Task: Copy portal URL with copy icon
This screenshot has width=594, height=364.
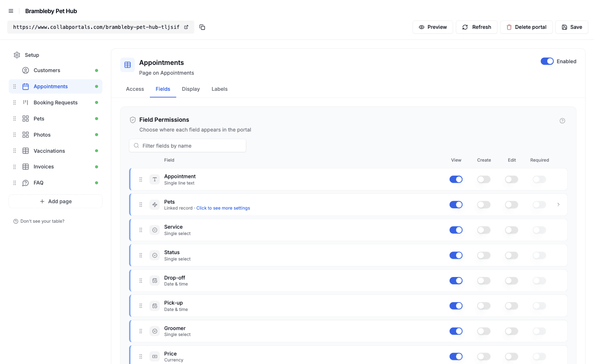Action: click(202, 27)
